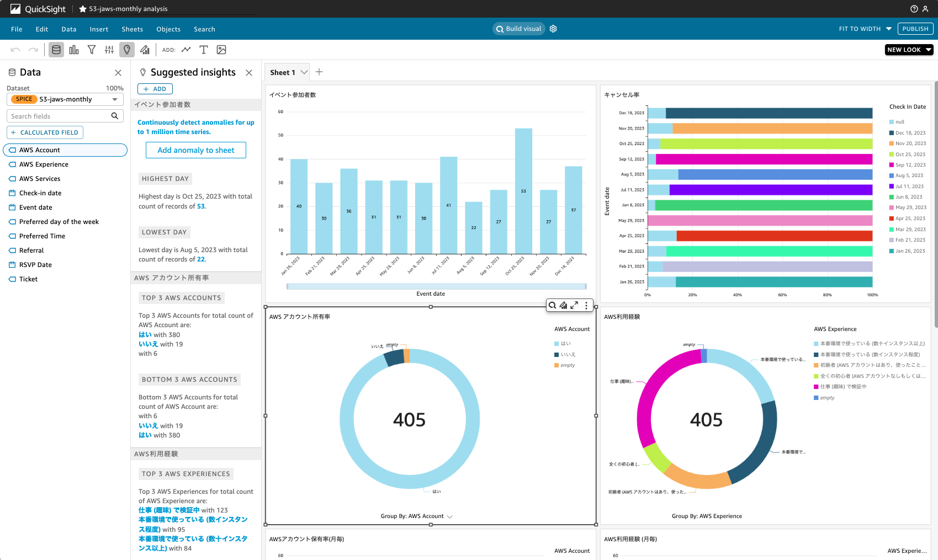Select the Sheet 1 tab
This screenshot has height=560, width=938.
[x=282, y=72]
